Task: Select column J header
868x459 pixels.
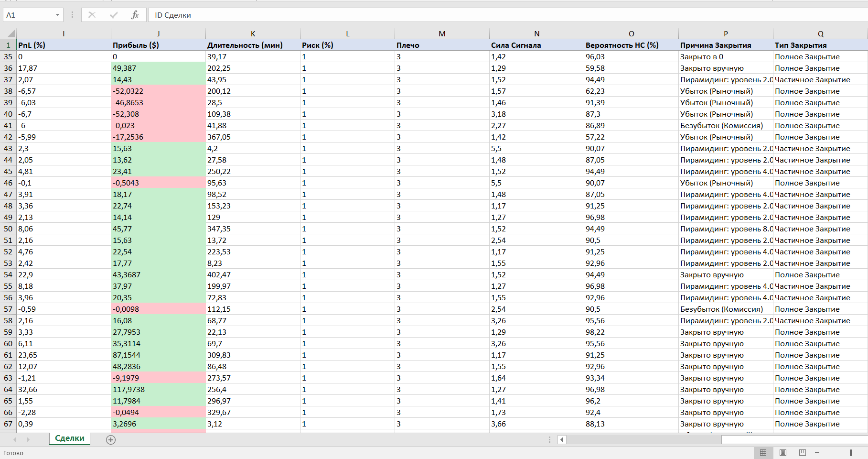Action: point(158,34)
